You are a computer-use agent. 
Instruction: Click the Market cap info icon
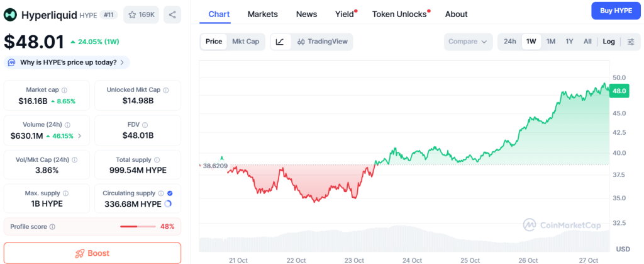(64, 90)
